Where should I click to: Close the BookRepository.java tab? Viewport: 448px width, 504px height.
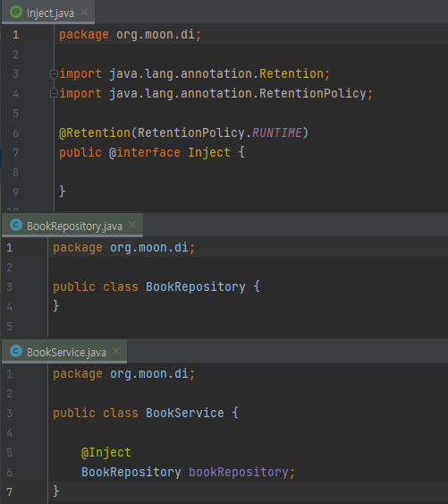coord(132,225)
